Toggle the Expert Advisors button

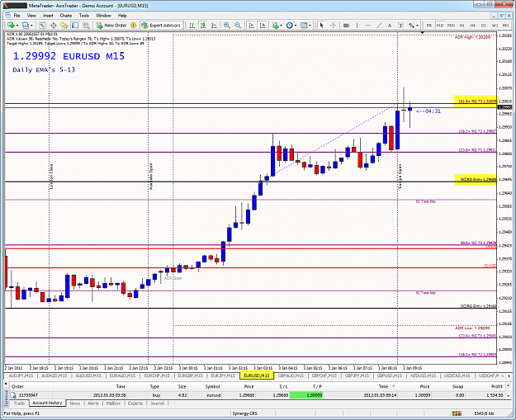click(x=161, y=26)
